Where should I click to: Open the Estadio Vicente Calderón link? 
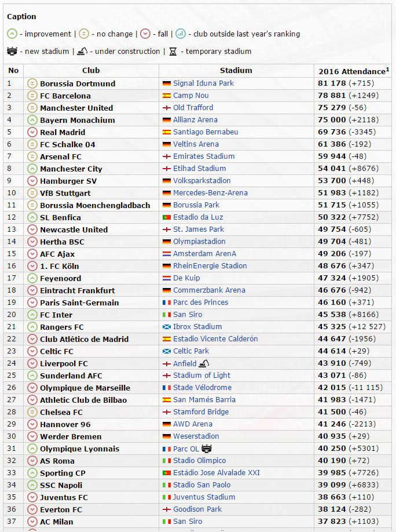click(215, 338)
